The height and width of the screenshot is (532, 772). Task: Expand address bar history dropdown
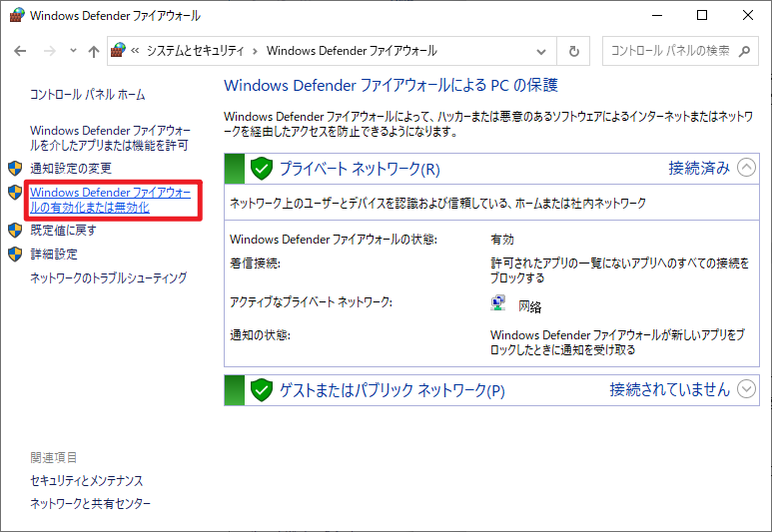(541, 51)
